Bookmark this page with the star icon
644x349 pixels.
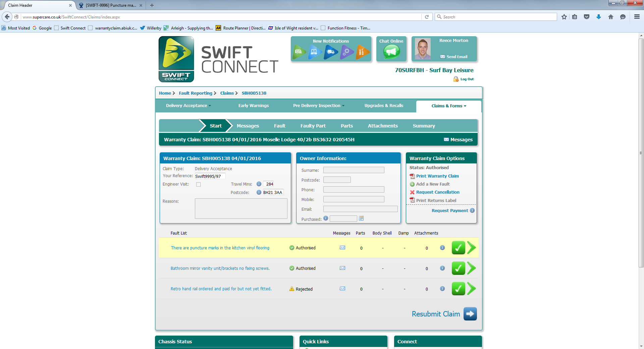pos(564,17)
